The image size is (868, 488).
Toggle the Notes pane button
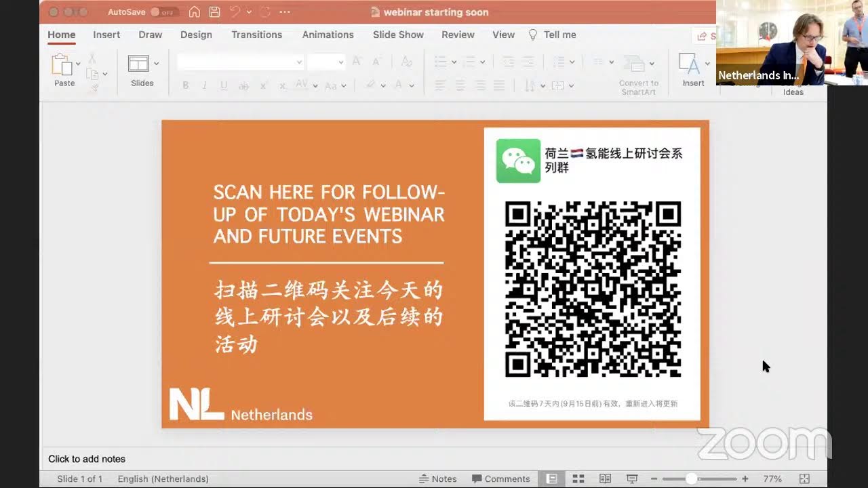(438, 479)
